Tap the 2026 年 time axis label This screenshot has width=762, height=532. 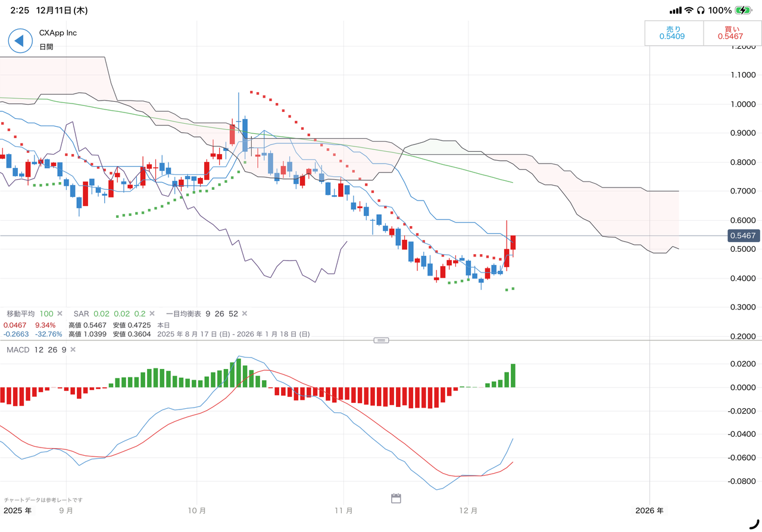tap(649, 511)
